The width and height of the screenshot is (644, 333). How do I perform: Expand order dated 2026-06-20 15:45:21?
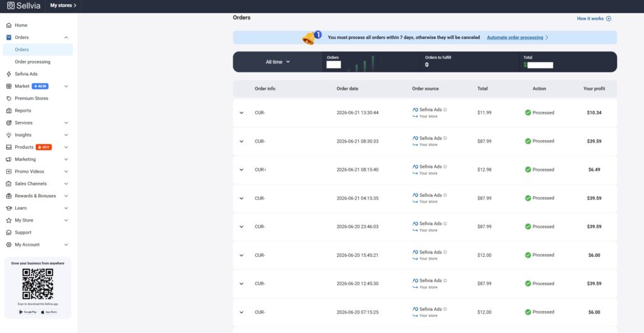tap(241, 255)
